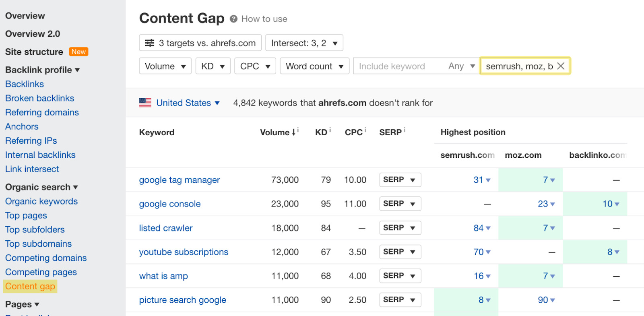Screen dimensions: 644x316
Task: Expand SERP for picture search google
Action: 400,300
